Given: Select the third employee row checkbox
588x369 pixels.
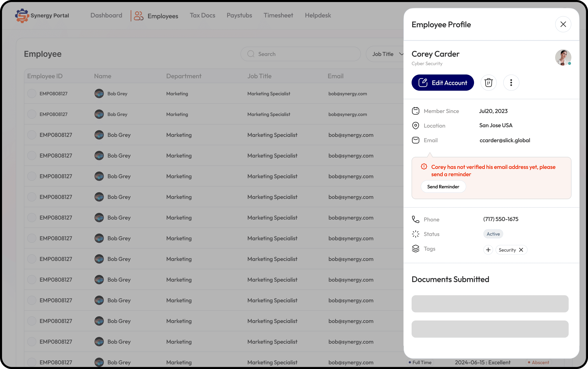Looking at the screenshot, I should (32, 135).
